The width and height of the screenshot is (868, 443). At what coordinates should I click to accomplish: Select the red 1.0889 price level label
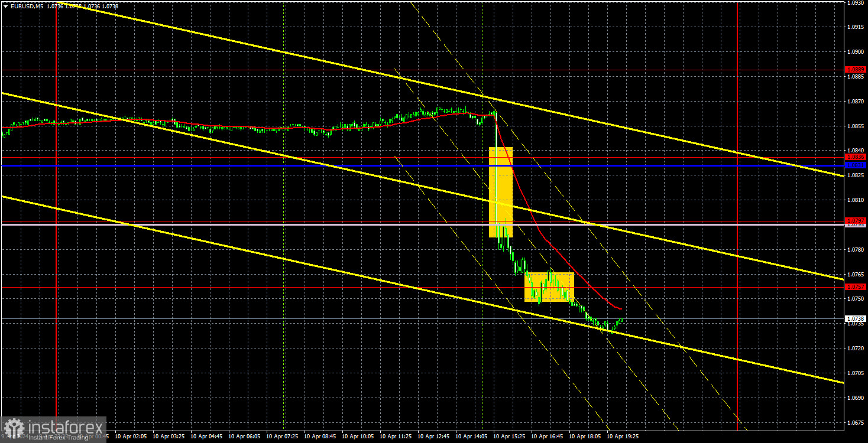click(856, 70)
